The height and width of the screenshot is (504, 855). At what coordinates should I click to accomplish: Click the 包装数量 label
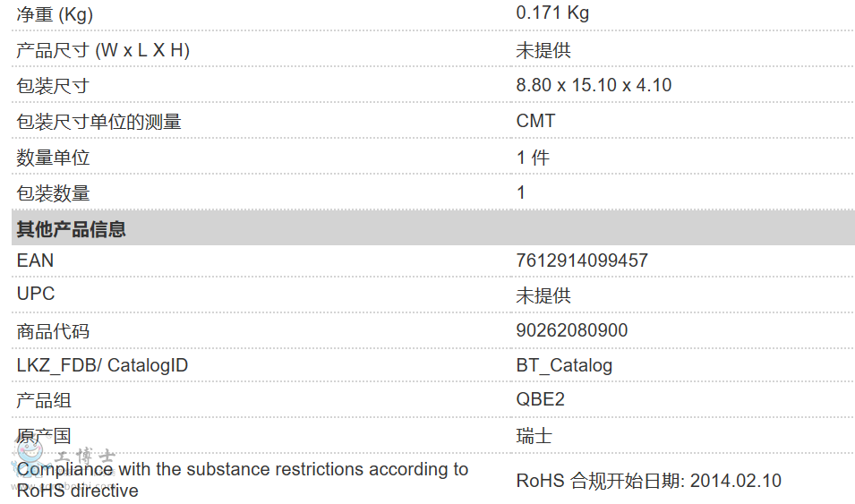click(54, 193)
